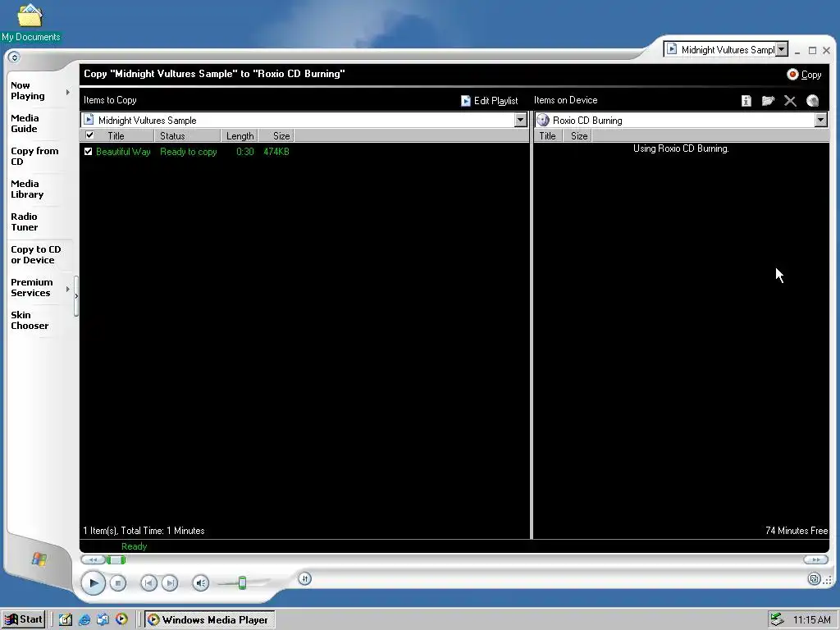This screenshot has height=630, width=840.
Task: Click the Next track button
Action: point(170,583)
